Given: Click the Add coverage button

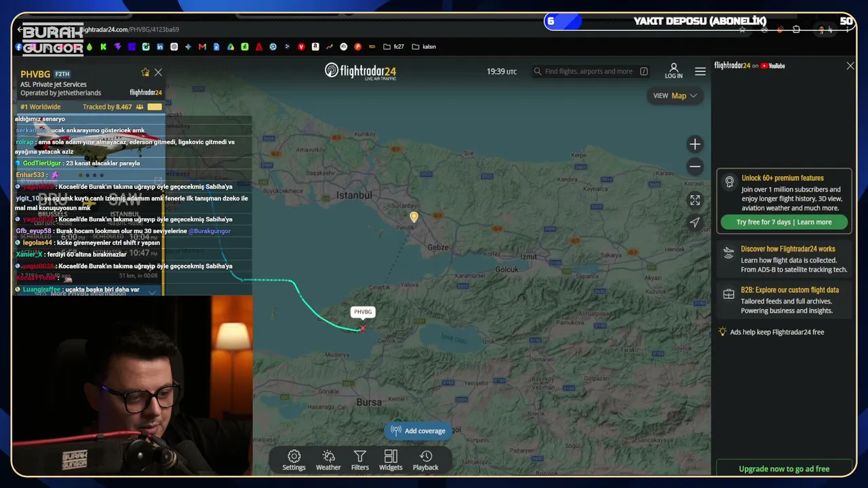Looking at the screenshot, I should coord(418,431).
